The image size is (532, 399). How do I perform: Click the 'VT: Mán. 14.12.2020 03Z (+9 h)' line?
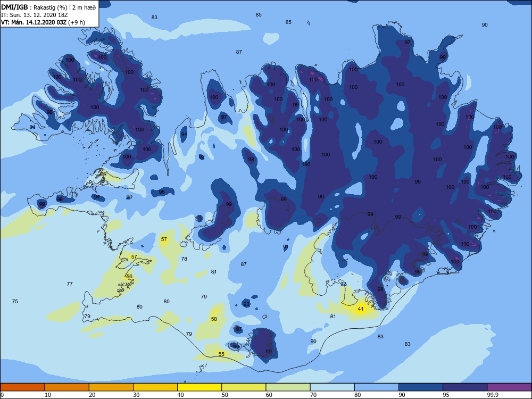[x=43, y=22]
